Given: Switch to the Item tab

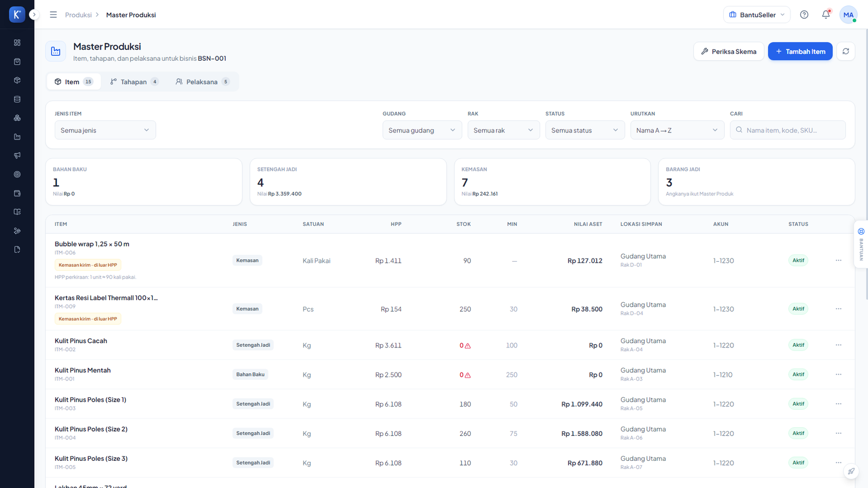Looking at the screenshot, I should pyautogui.click(x=74, y=82).
